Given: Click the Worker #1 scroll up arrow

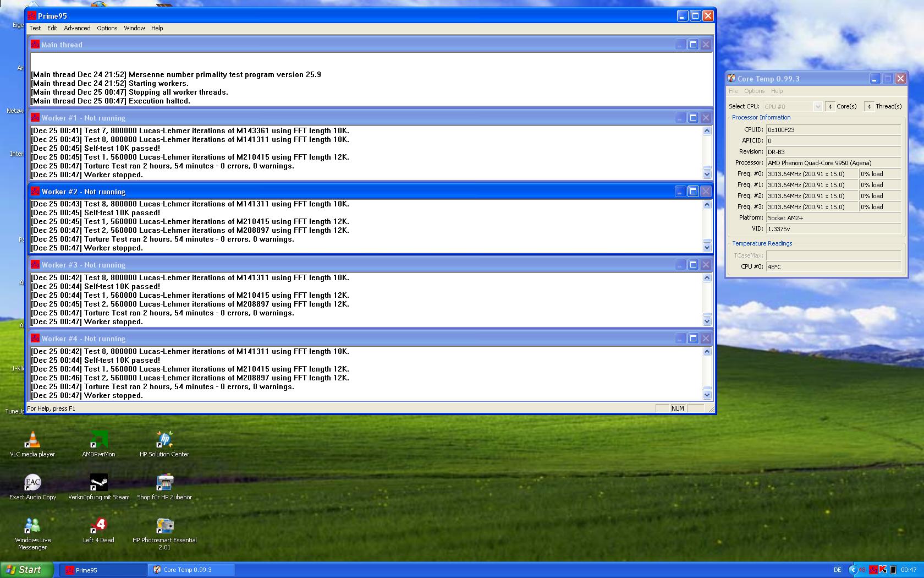Looking at the screenshot, I should [x=707, y=131].
